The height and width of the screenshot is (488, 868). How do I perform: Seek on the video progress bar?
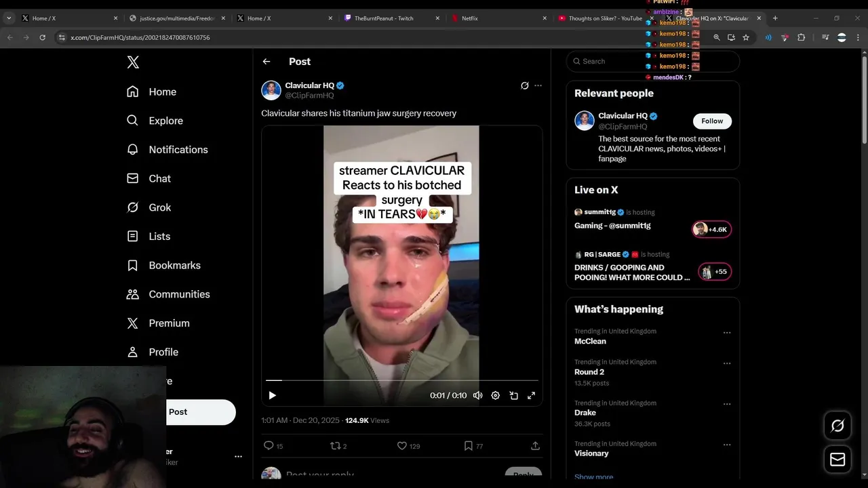402,380
